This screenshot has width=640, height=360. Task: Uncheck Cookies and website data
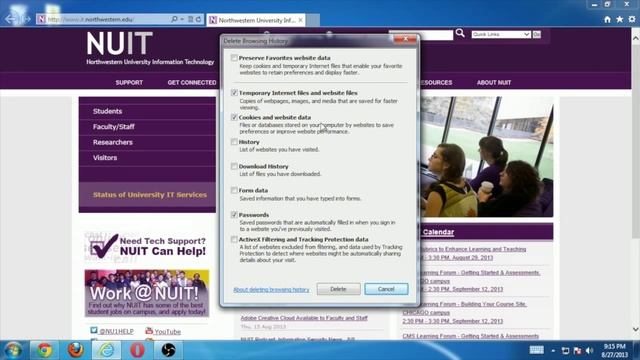coord(234,117)
